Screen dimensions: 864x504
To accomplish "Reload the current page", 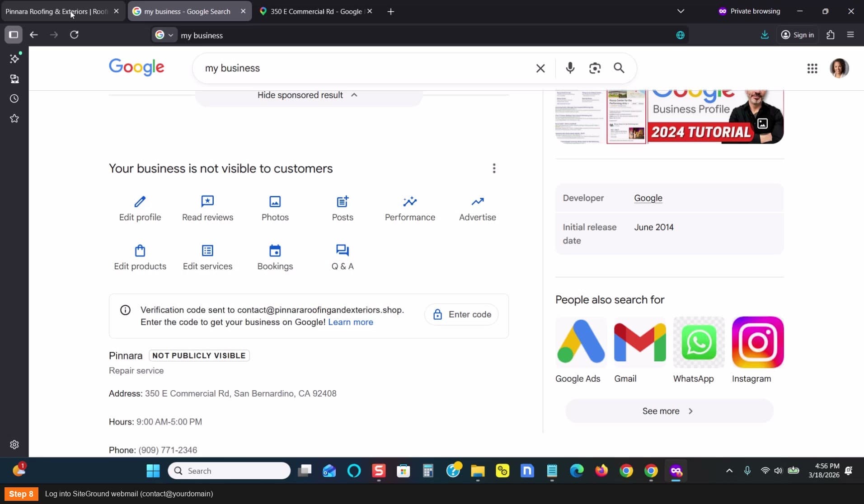I will (75, 35).
